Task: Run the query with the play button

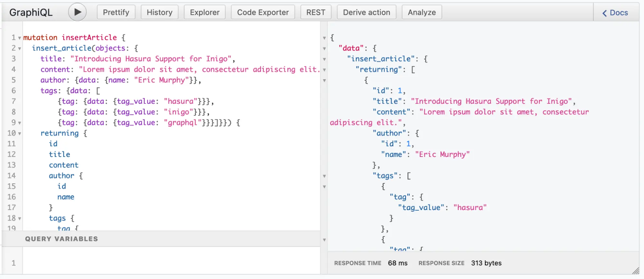Action: pos(77,12)
